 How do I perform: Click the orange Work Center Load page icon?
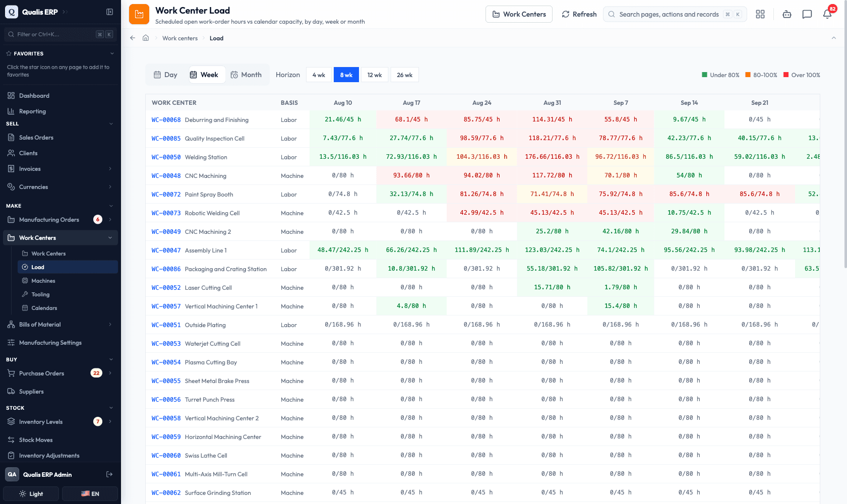tap(139, 14)
